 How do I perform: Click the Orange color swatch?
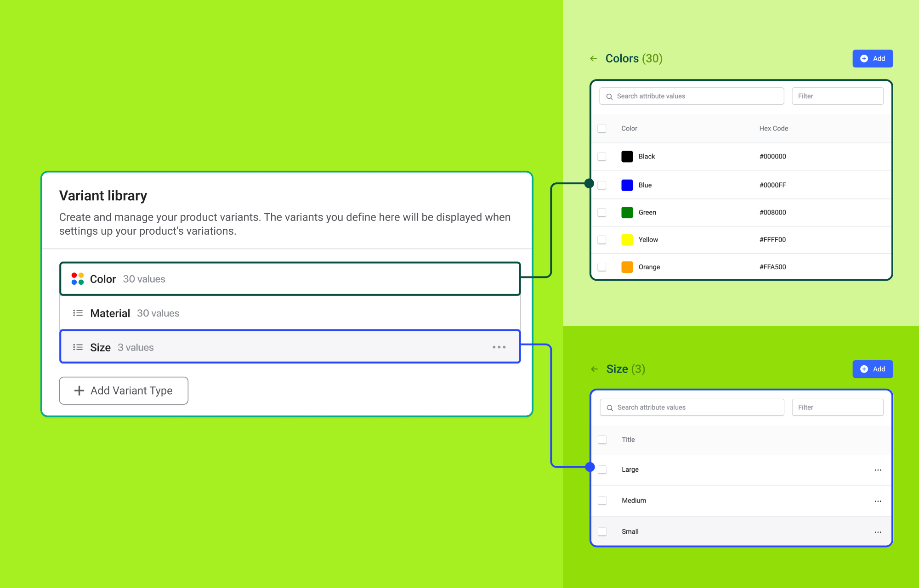point(627,267)
